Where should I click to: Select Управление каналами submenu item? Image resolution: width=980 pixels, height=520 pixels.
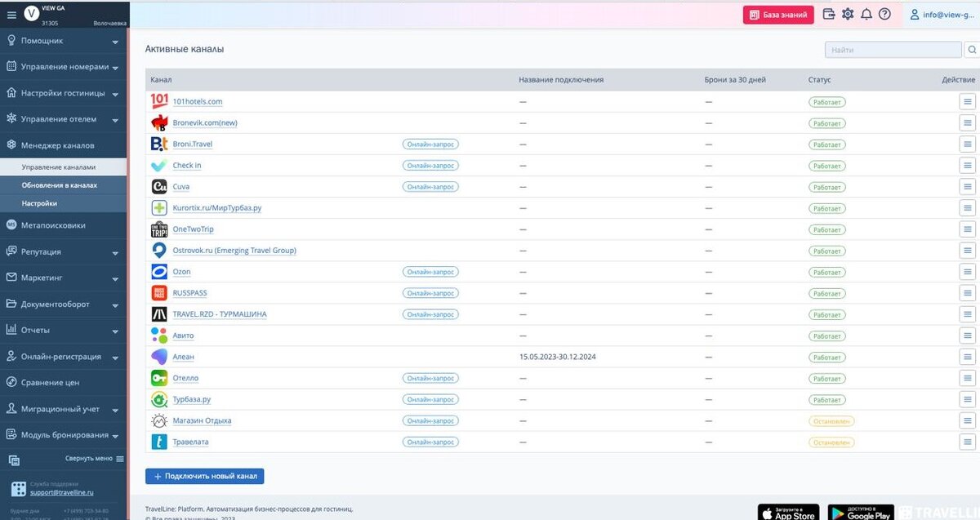pyautogui.click(x=64, y=167)
